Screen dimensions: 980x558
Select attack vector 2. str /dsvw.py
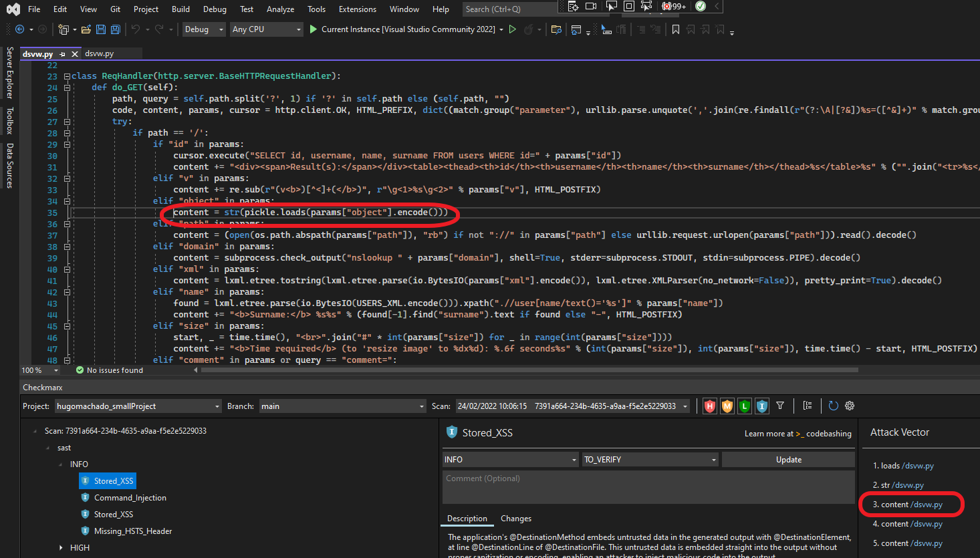click(x=898, y=485)
